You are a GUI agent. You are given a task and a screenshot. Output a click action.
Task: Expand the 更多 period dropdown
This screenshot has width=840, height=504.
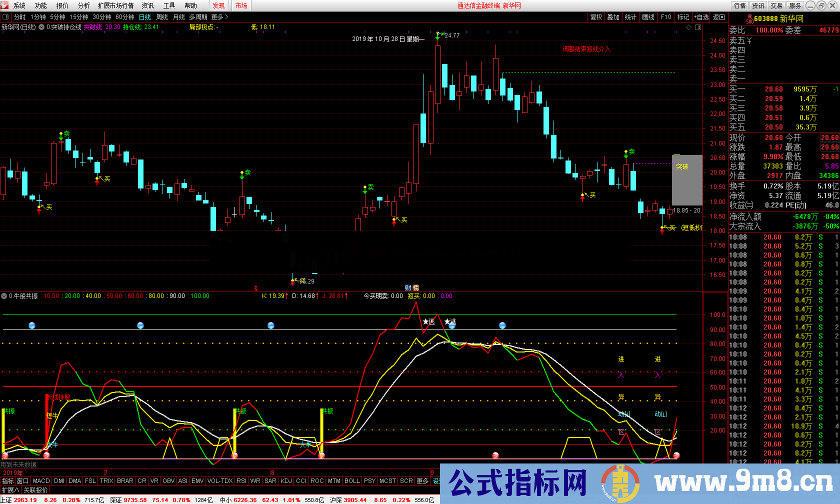218,16
